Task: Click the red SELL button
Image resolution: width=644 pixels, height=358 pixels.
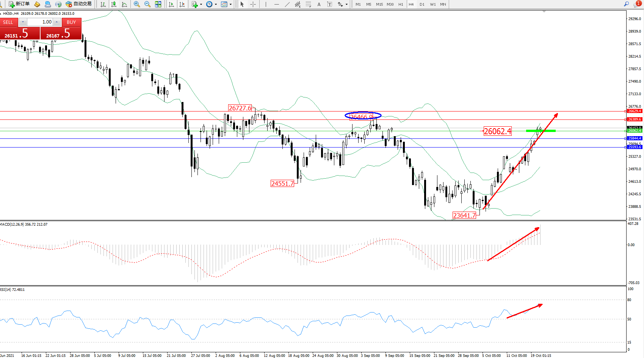Action: pyautogui.click(x=8, y=22)
